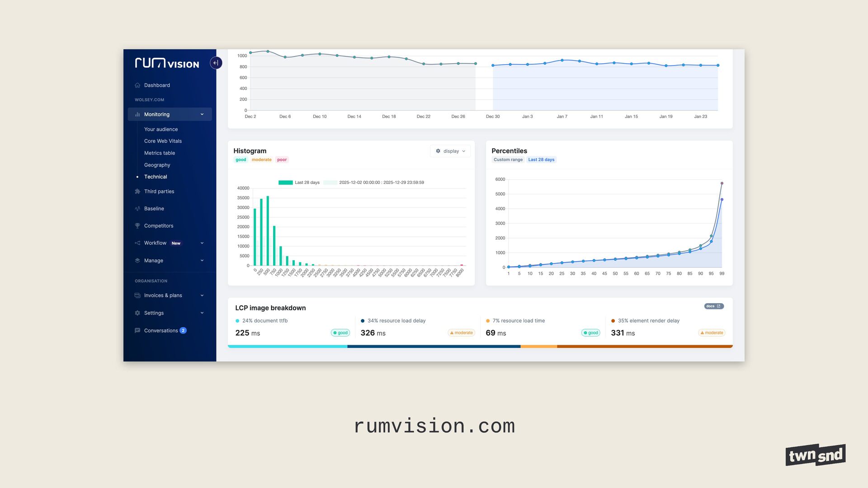Open the Core Web Vitals page

(163, 141)
